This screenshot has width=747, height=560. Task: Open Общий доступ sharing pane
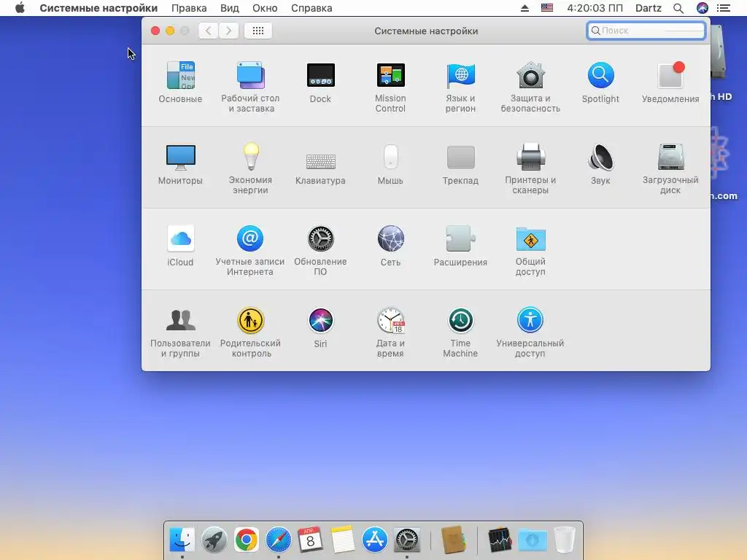[x=530, y=251]
